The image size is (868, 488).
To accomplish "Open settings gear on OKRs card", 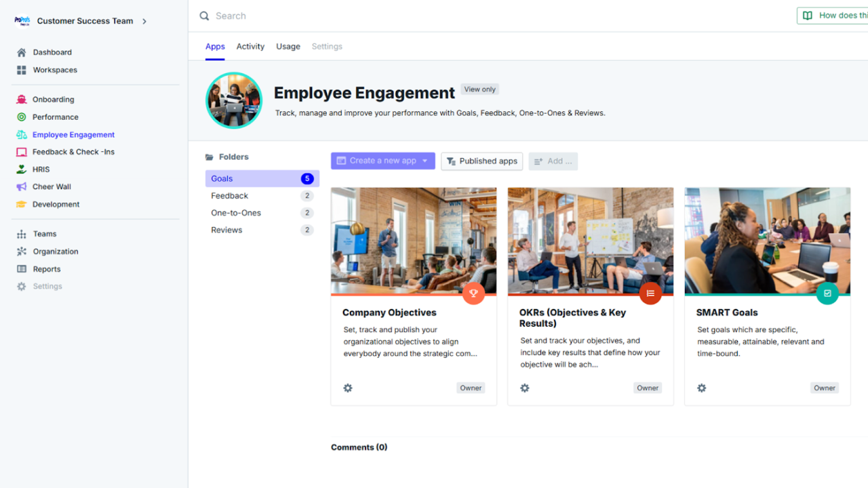I will 525,388.
